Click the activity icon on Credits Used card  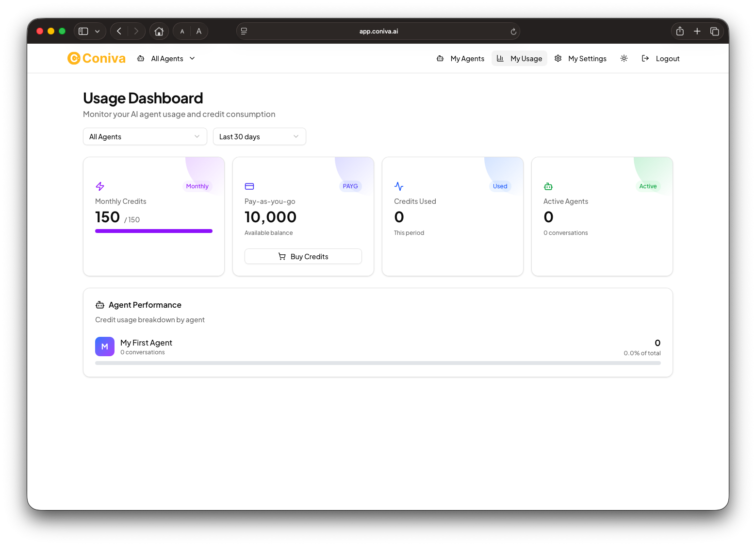point(399,186)
